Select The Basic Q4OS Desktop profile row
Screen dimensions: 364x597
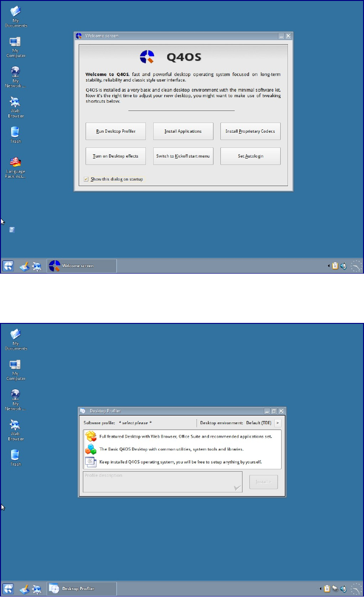(182, 449)
